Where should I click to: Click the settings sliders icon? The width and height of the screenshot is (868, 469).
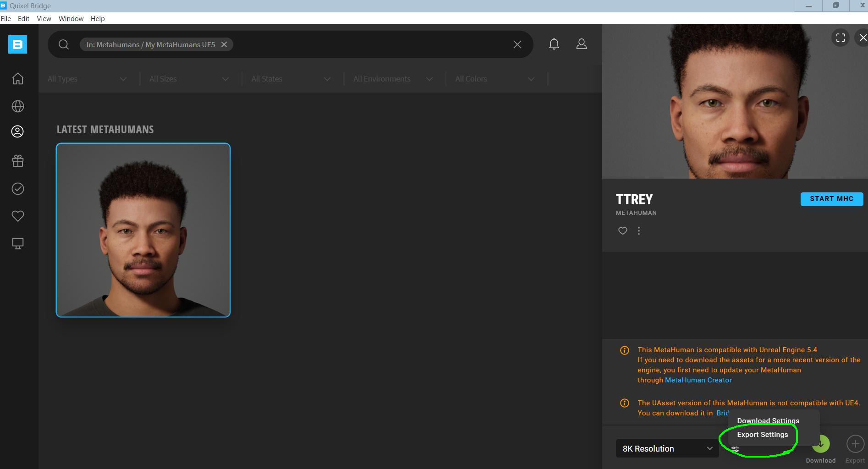[735, 450]
